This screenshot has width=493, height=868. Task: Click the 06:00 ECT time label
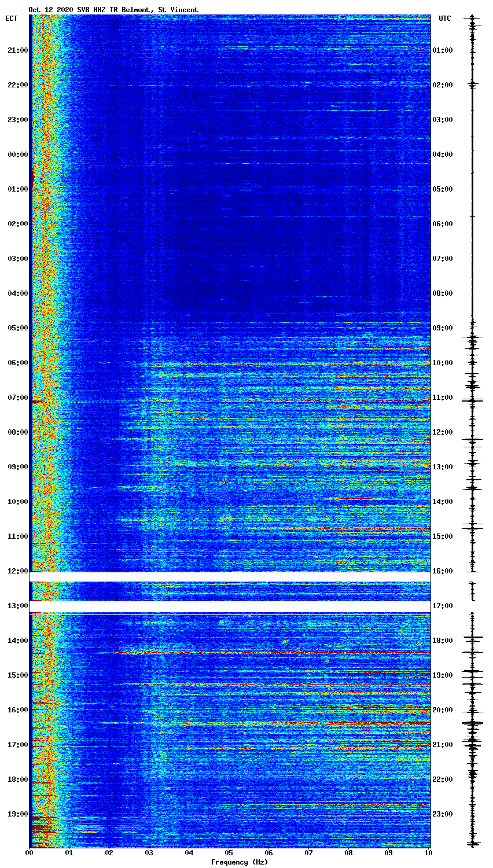coord(18,363)
